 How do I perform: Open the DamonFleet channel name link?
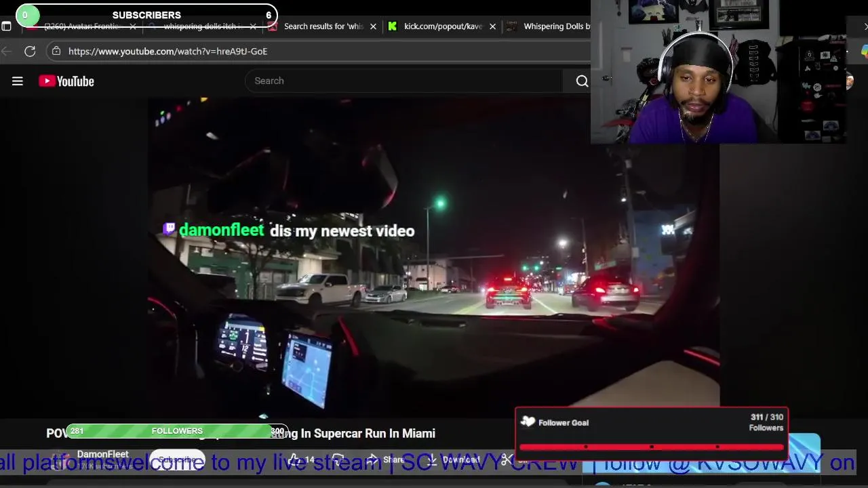(x=103, y=454)
